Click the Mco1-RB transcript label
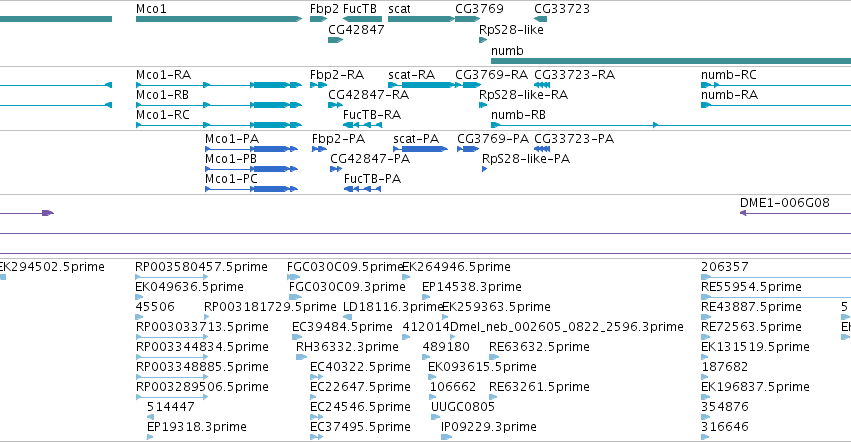Image resolution: width=851 pixels, height=442 pixels. click(162, 94)
